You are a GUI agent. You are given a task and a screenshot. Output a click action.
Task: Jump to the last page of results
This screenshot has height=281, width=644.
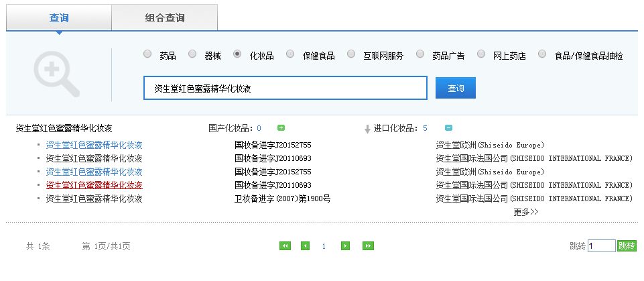point(368,246)
